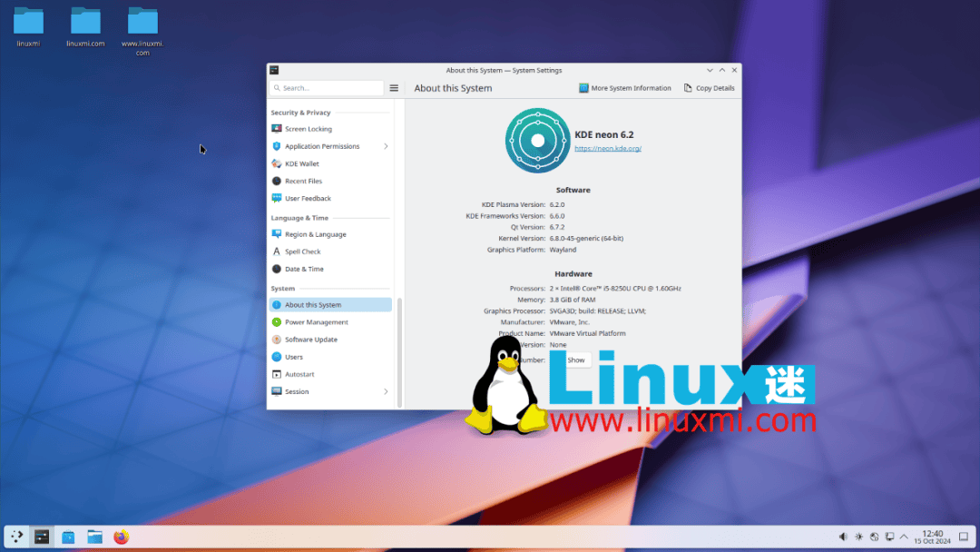Open the application launcher in the panel
This screenshot has width=980, height=552.
point(16,537)
